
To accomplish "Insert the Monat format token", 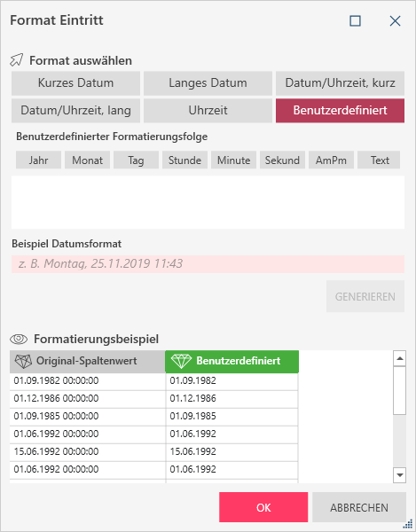I will [x=87, y=160].
